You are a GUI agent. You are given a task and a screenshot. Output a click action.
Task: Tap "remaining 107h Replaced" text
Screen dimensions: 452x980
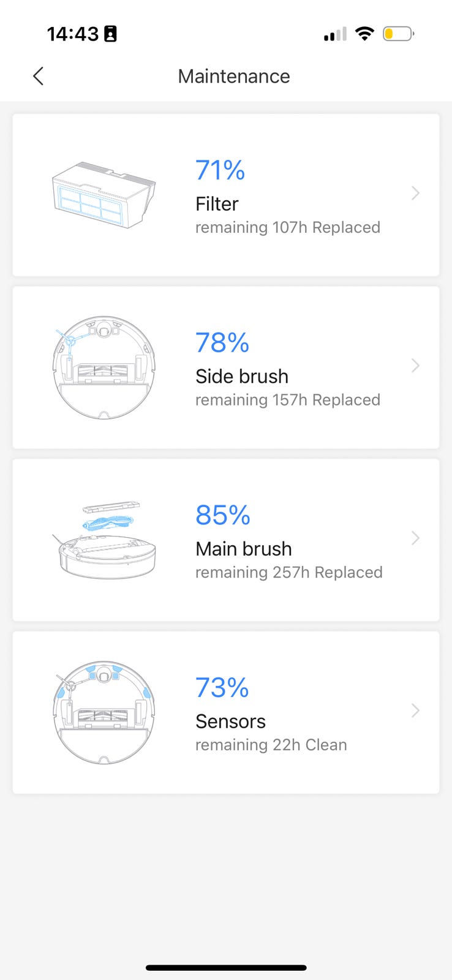(x=288, y=227)
